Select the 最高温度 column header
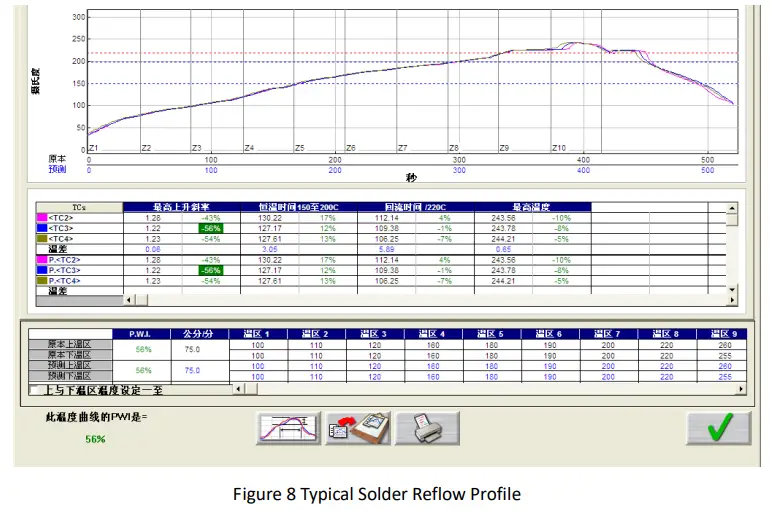 coord(533,207)
